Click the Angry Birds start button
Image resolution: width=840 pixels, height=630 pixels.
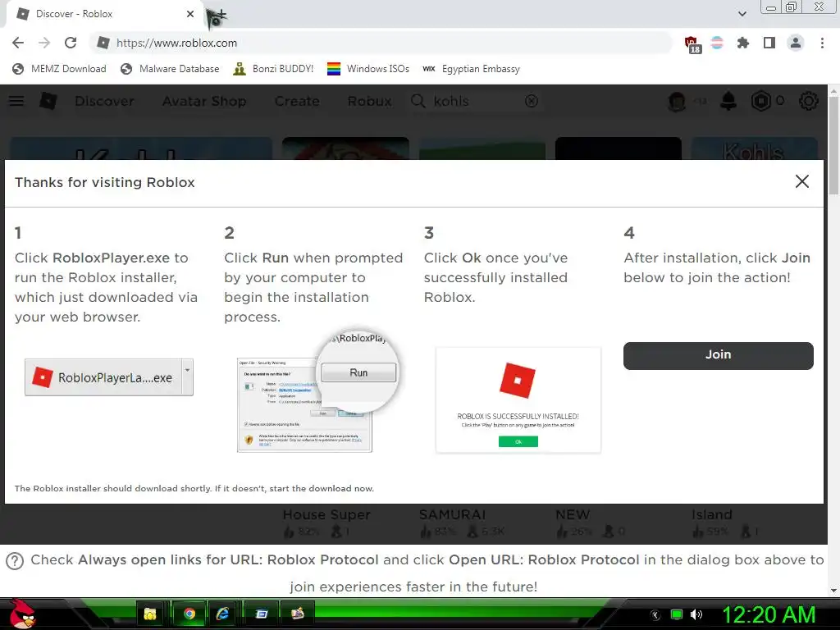coord(21,614)
